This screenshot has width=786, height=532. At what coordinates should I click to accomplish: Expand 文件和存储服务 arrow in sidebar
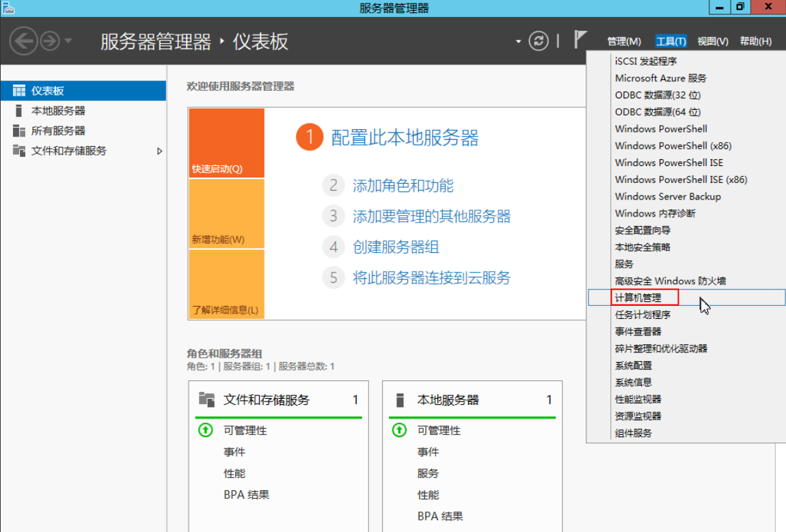pyautogui.click(x=160, y=151)
